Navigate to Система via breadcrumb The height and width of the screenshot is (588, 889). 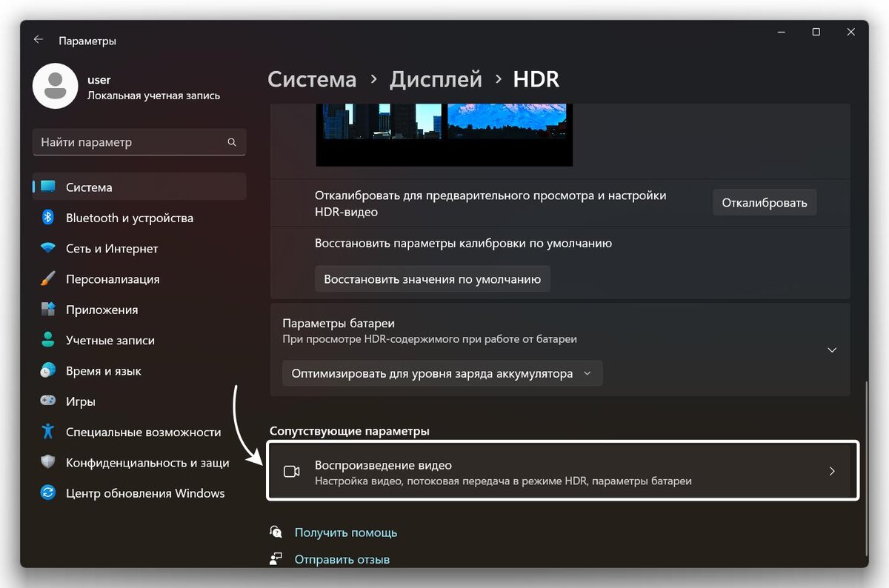(x=312, y=79)
